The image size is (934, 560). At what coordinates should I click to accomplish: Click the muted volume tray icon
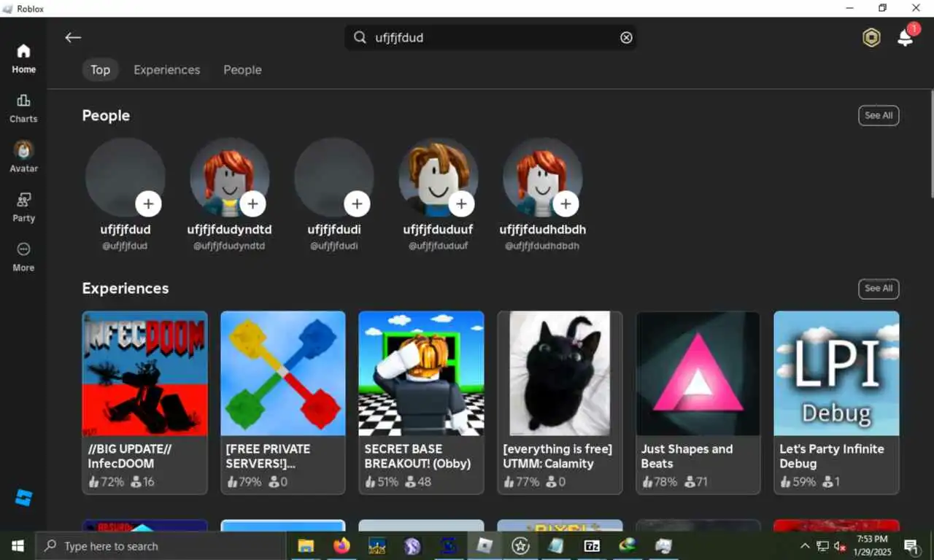[841, 546]
